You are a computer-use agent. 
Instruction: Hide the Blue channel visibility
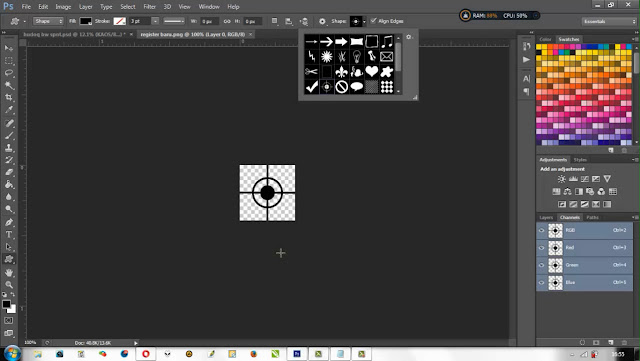click(x=542, y=282)
